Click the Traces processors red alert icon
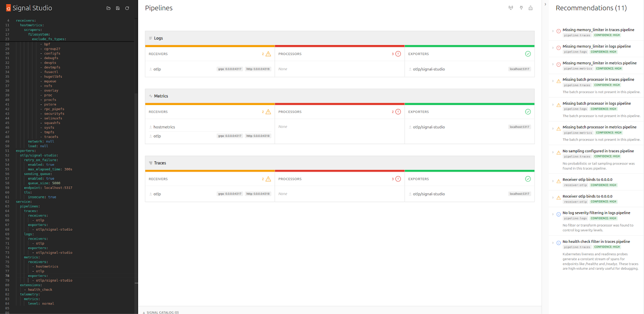Screen dimensions: 644x314 click(x=398, y=179)
